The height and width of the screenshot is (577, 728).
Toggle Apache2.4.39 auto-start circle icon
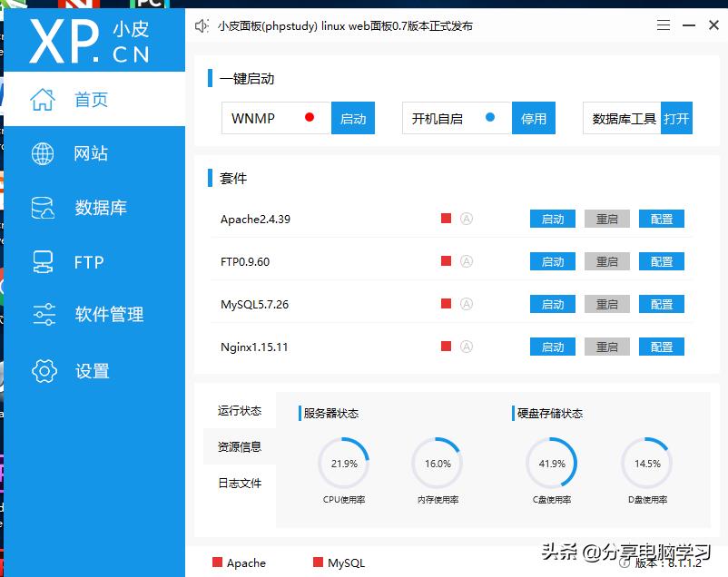(x=467, y=219)
